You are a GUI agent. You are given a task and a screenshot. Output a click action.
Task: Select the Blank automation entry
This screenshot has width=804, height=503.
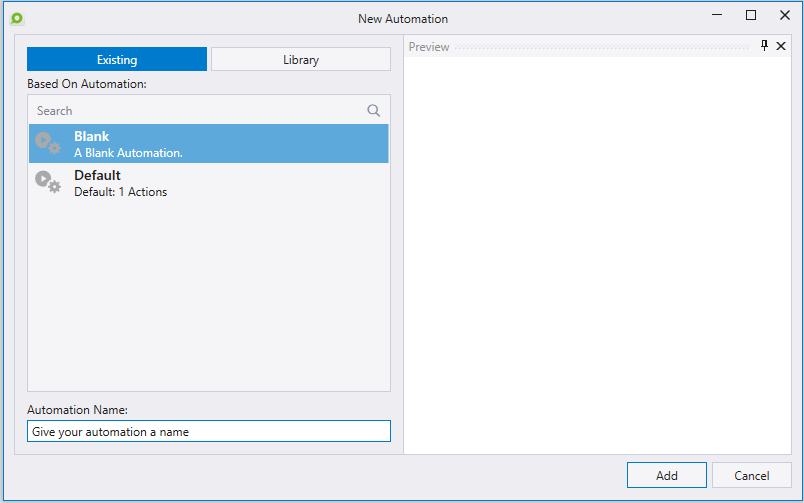point(209,144)
